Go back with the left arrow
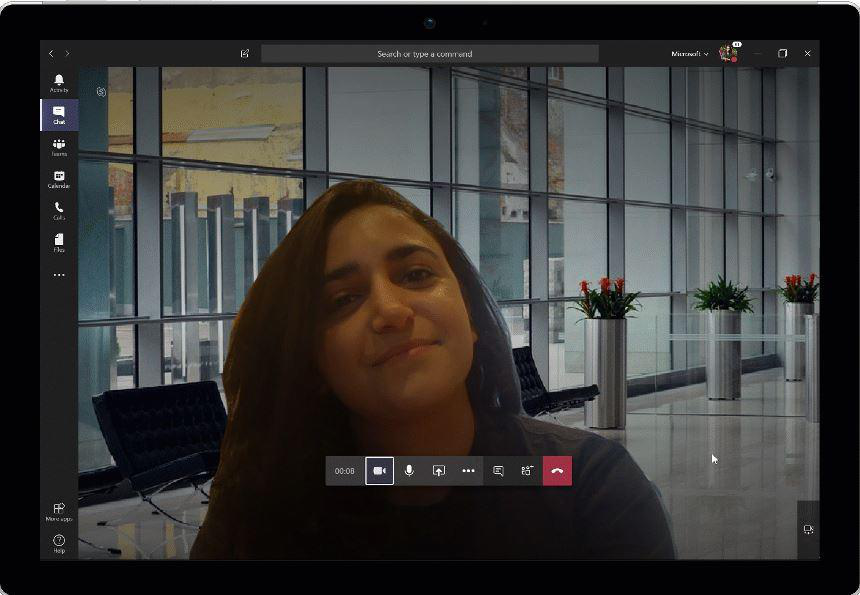 coord(51,54)
